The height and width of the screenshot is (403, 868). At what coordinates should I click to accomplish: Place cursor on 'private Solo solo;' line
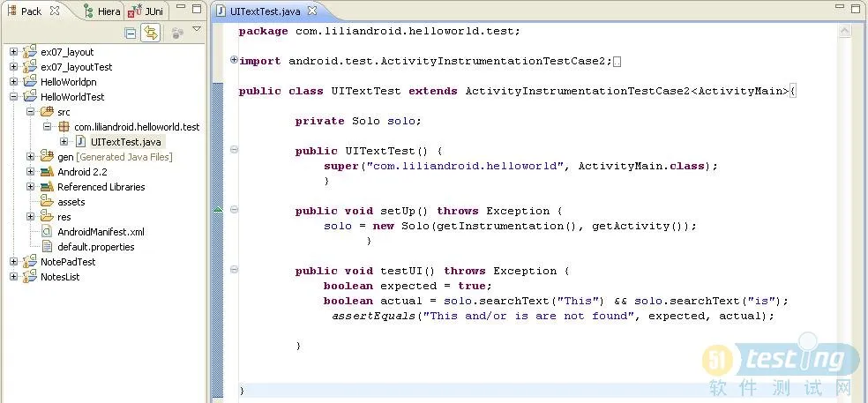[x=358, y=121]
